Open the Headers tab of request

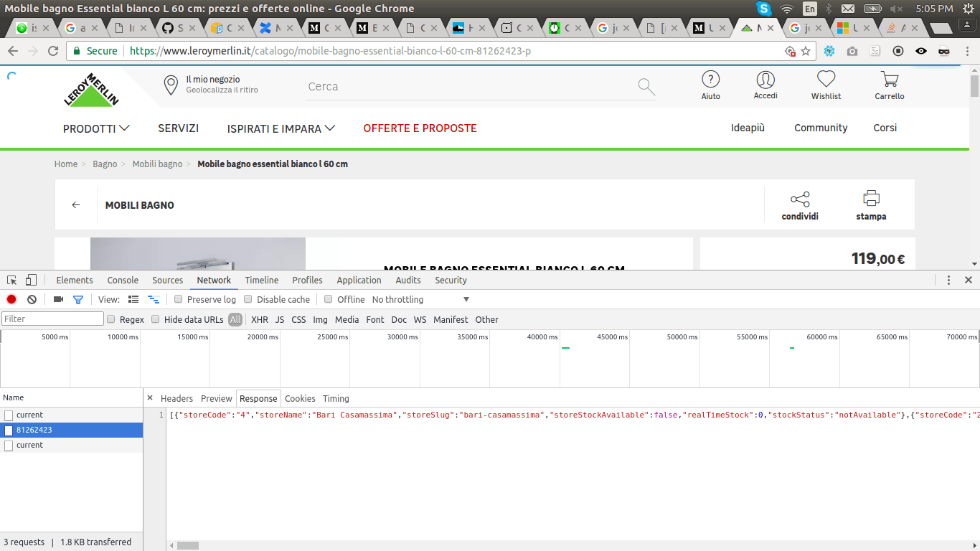[x=176, y=398]
